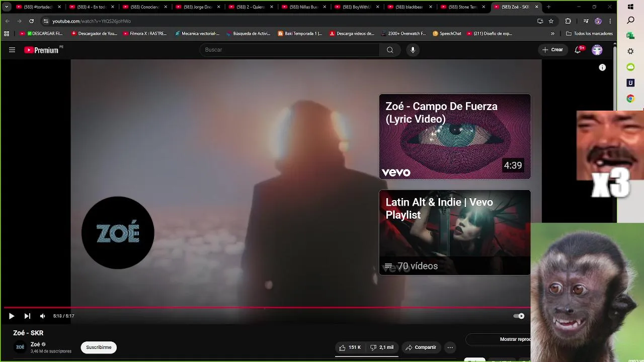The height and width of the screenshot is (362, 644).
Task: Expand the hidden bookmarks overflow chevron
Action: (x=552, y=34)
